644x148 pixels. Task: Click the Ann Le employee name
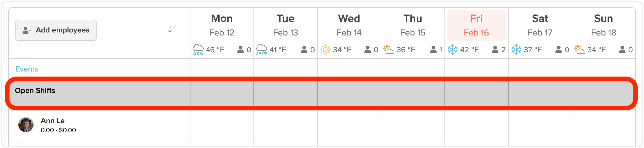[x=53, y=121]
